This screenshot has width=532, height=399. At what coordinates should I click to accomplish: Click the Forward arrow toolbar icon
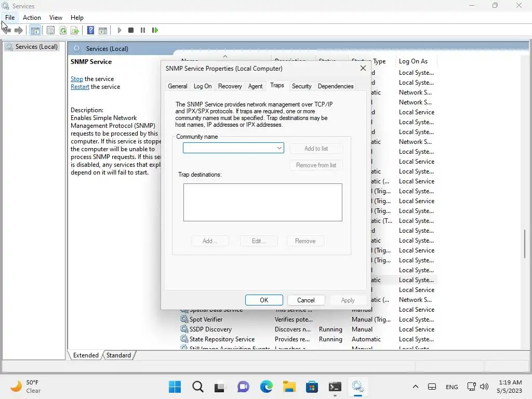point(19,30)
